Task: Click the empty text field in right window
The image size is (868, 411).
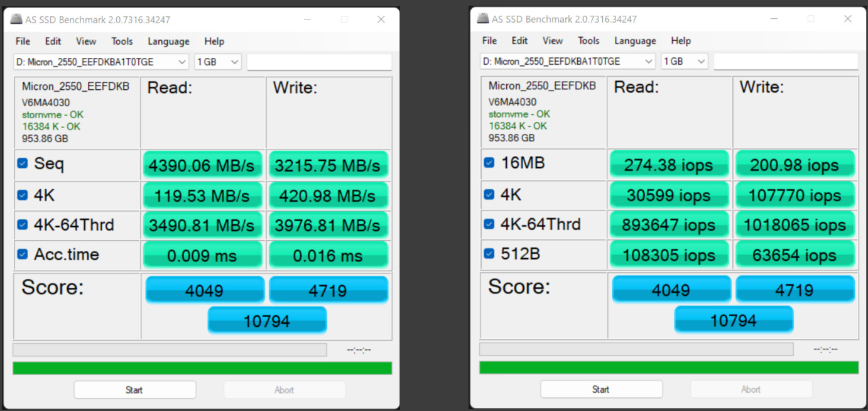Action: [x=786, y=61]
